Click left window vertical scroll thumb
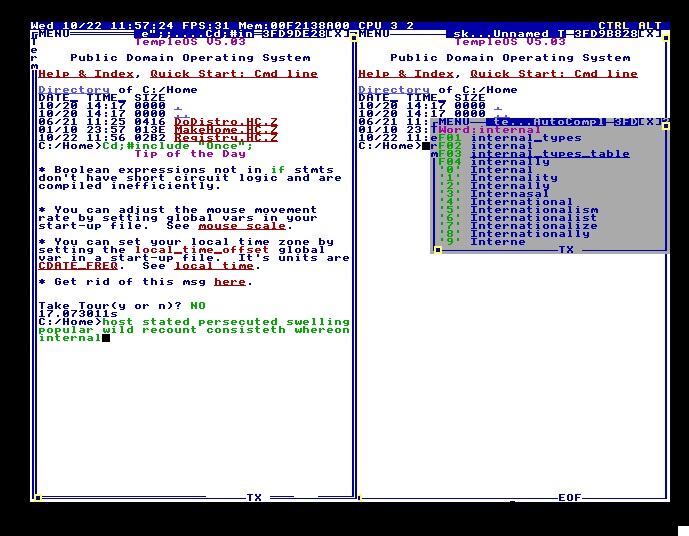689x536 pixels. click(354, 38)
